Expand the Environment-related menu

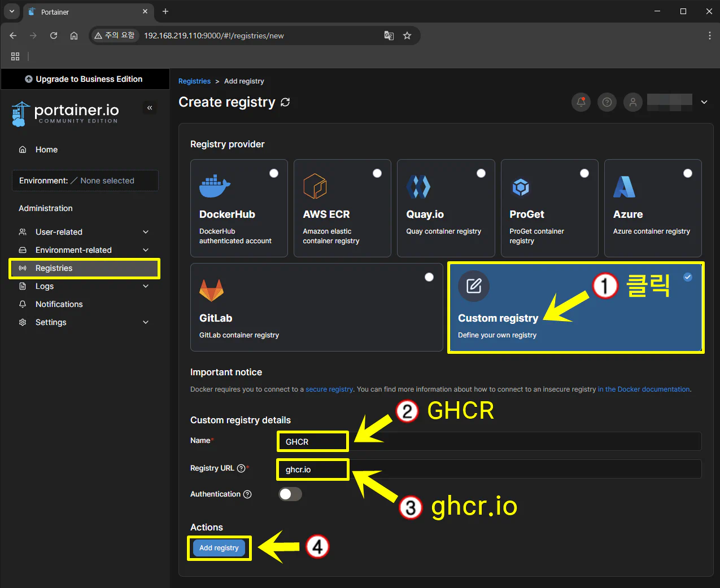(85, 250)
